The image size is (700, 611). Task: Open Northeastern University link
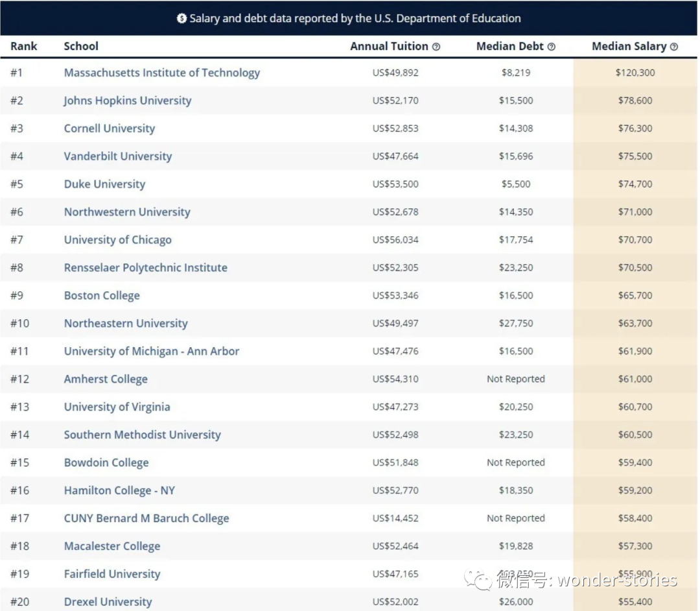[126, 323]
